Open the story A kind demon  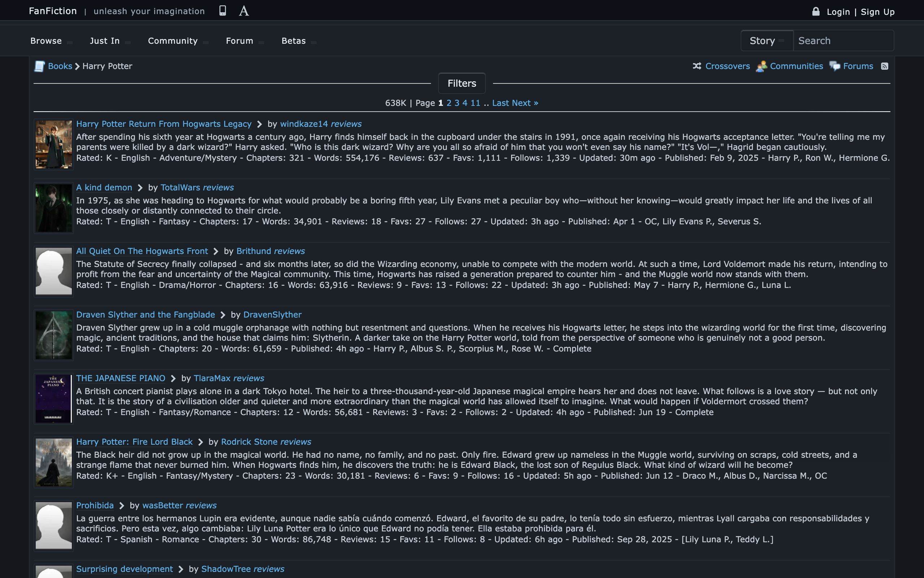104,188
